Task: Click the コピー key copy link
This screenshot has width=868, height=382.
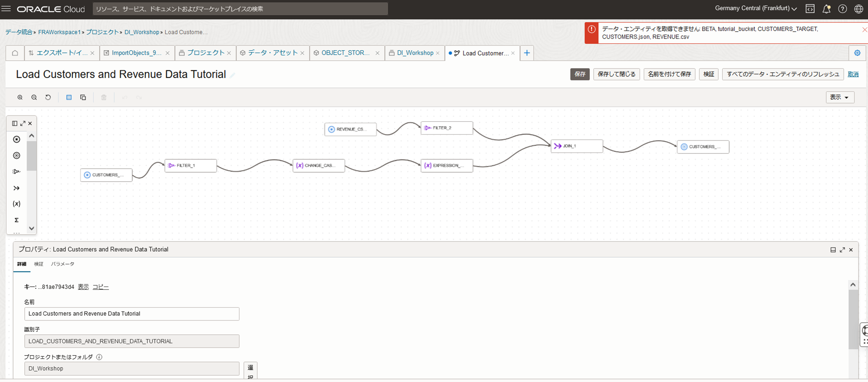Action: (x=101, y=287)
